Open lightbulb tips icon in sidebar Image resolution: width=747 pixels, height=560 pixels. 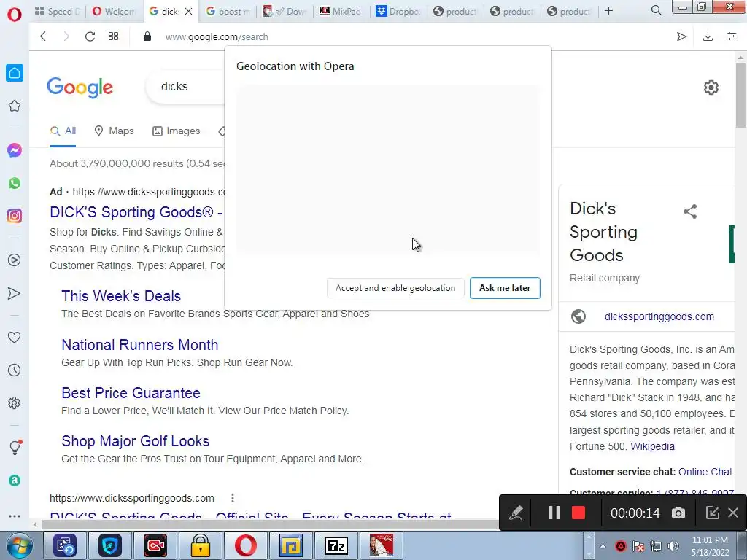pyautogui.click(x=15, y=447)
